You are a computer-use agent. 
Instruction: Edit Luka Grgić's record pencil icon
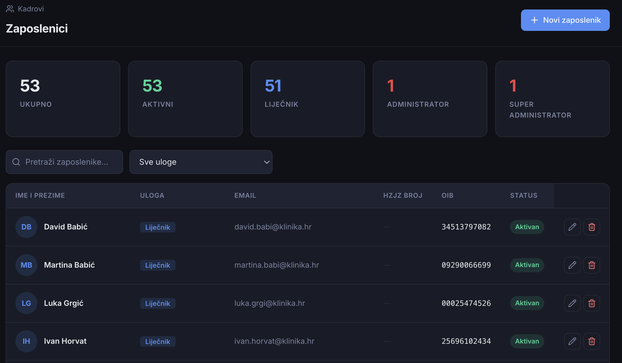point(572,303)
